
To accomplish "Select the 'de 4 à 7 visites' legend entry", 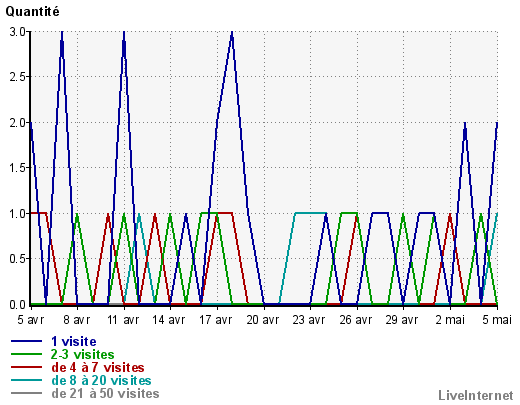I will coord(98,367).
